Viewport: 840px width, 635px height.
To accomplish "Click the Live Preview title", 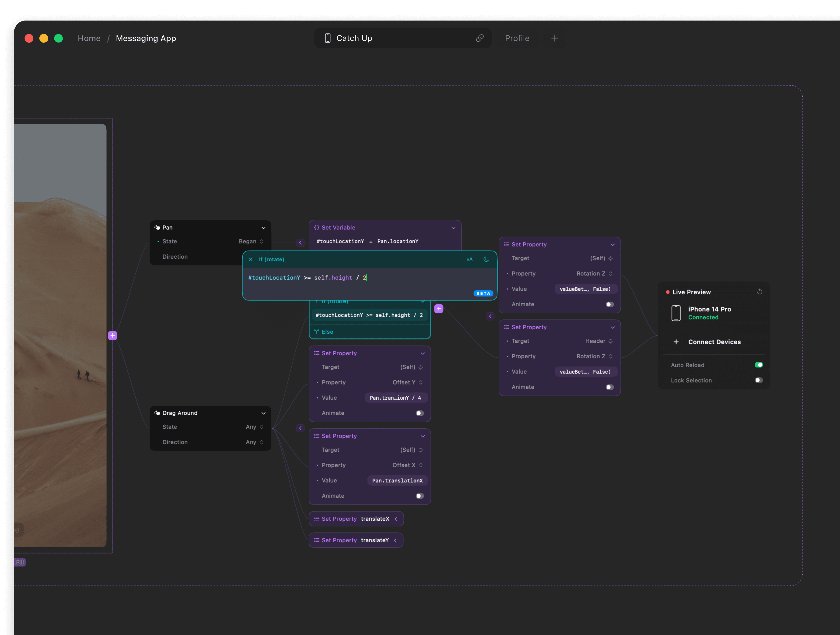I will (691, 292).
